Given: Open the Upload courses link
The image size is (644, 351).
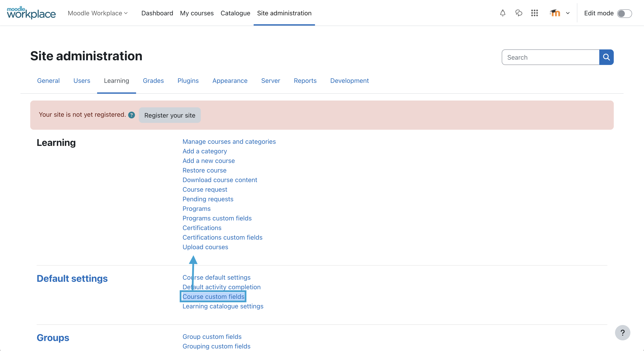Looking at the screenshot, I should (205, 247).
